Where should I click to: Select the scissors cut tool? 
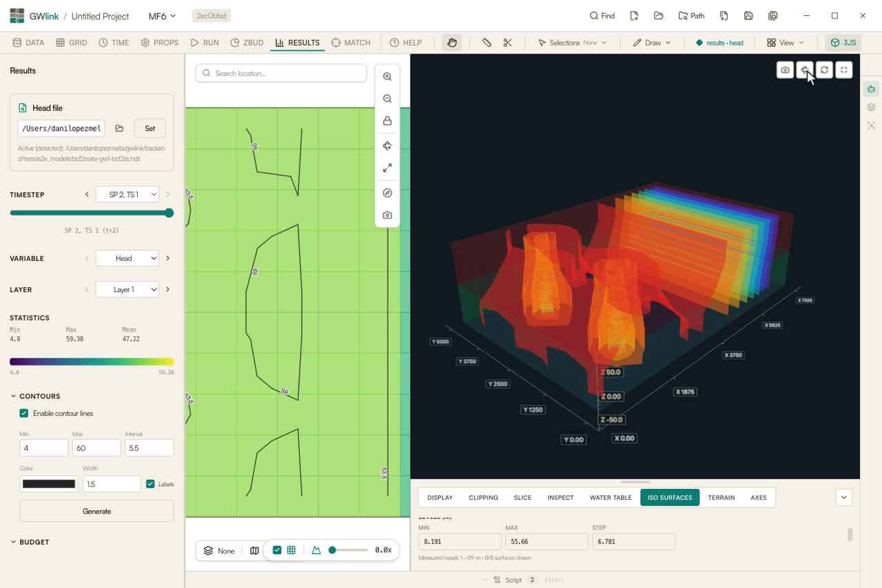pos(508,43)
